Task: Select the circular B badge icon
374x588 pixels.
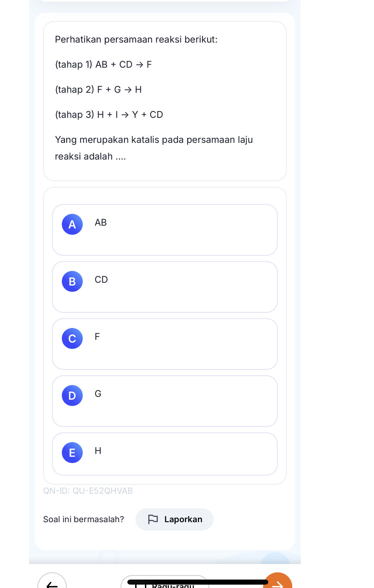Action: point(72,281)
